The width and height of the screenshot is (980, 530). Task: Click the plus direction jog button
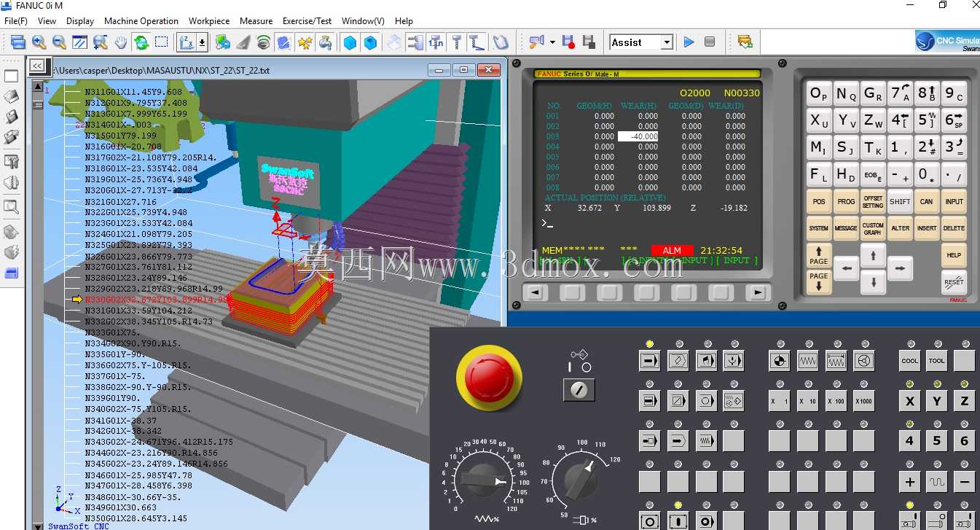pos(909,482)
